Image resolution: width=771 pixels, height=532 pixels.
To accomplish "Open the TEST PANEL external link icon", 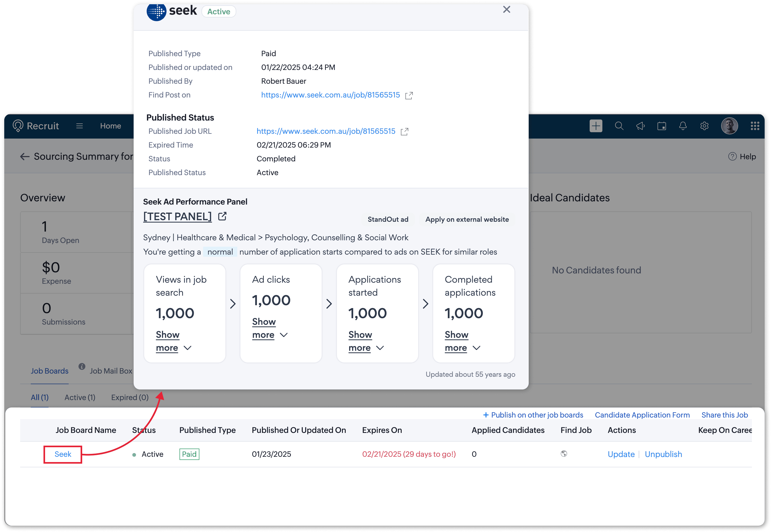I will pos(222,216).
